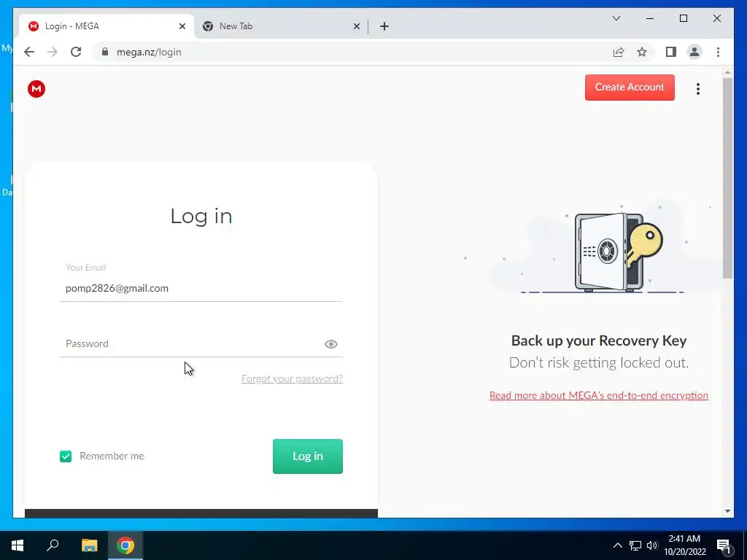Expand the Chrome tab search chevron

coord(616,18)
